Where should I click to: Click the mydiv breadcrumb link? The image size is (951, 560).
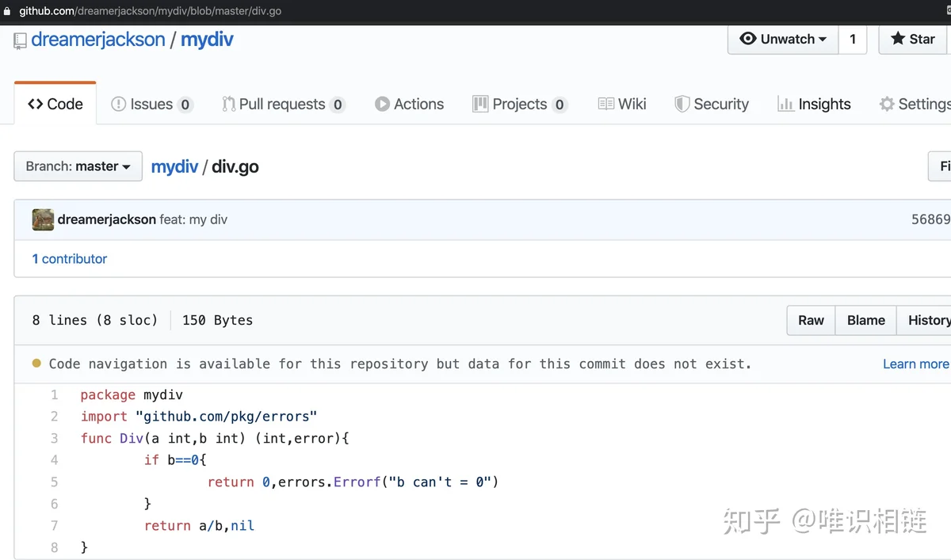(x=174, y=166)
